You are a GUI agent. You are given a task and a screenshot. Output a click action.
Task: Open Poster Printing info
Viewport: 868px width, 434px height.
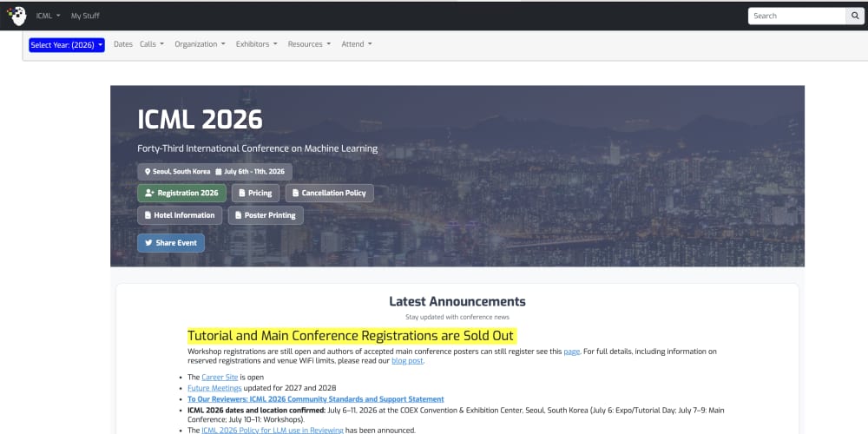[x=266, y=215]
